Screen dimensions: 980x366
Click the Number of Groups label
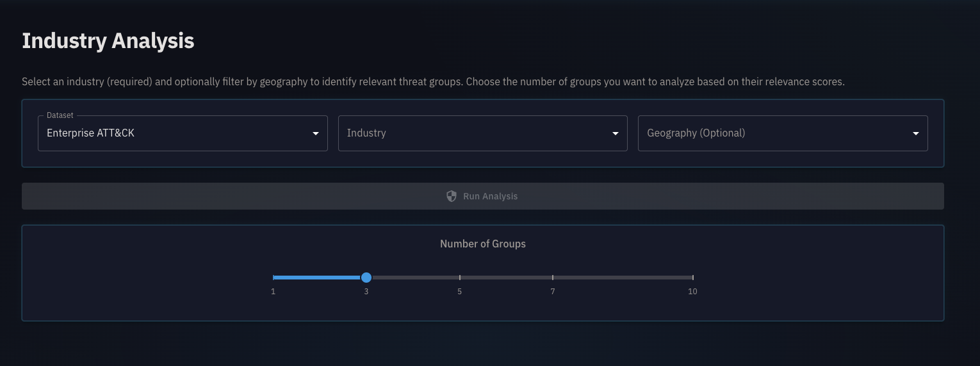[483, 244]
